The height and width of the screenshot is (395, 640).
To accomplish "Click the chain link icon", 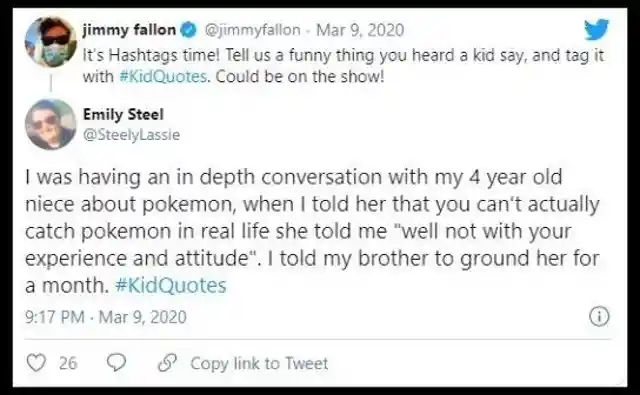I will coord(167,363).
